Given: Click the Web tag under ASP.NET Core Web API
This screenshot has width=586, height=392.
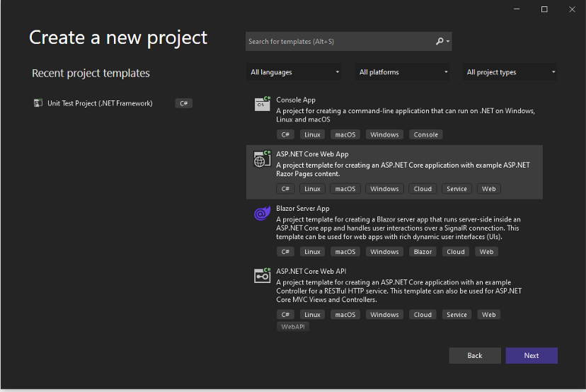Looking at the screenshot, I should coord(488,315).
